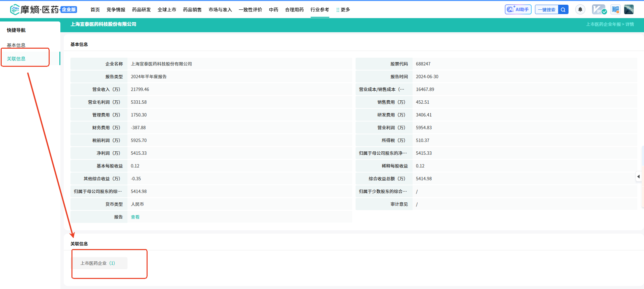Click R&D expense value 3406.41
The image size is (644, 289).
[424, 115]
